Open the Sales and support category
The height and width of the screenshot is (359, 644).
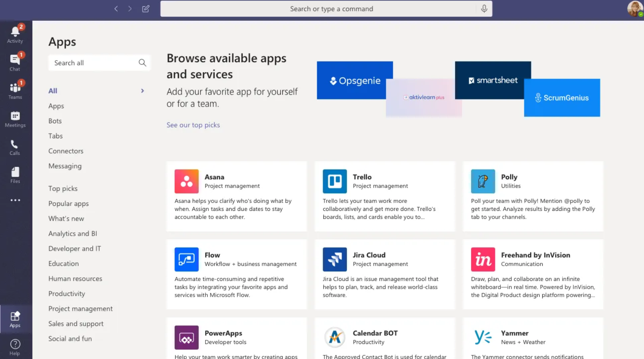tap(76, 323)
